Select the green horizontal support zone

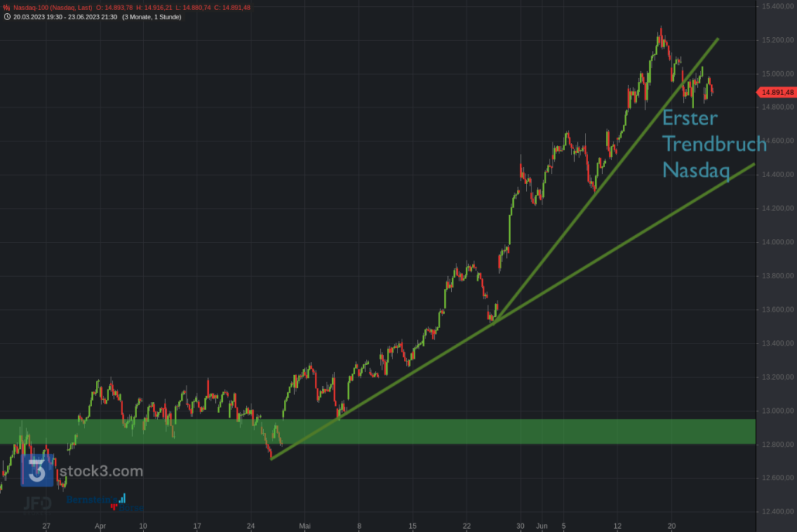click(x=378, y=431)
